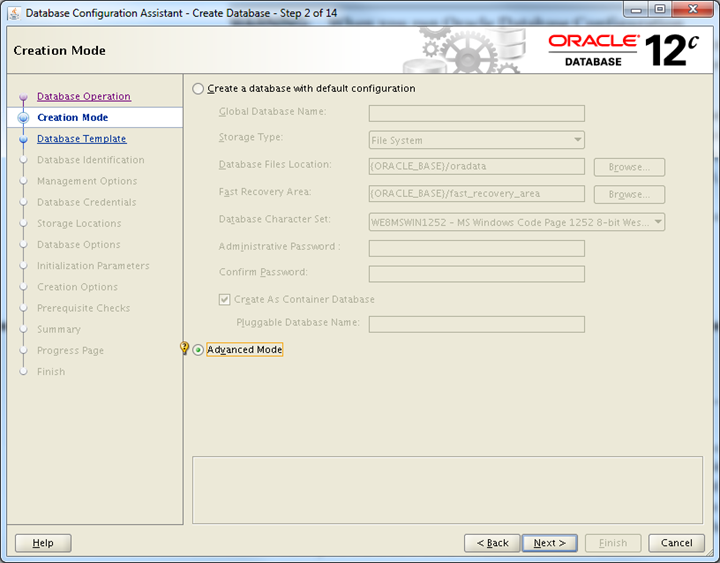Image resolution: width=720 pixels, height=563 pixels.
Task: Go to the Database Template step
Action: (x=81, y=139)
